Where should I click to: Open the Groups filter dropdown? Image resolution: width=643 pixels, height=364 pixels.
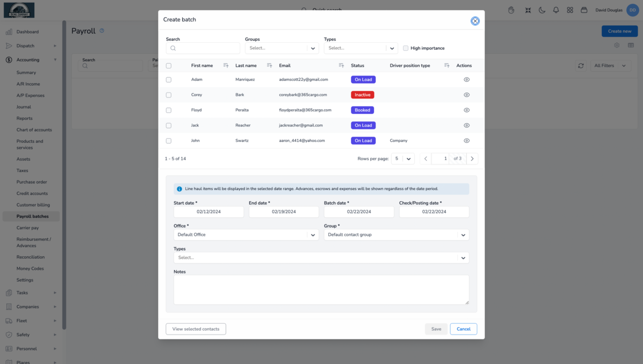click(282, 48)
